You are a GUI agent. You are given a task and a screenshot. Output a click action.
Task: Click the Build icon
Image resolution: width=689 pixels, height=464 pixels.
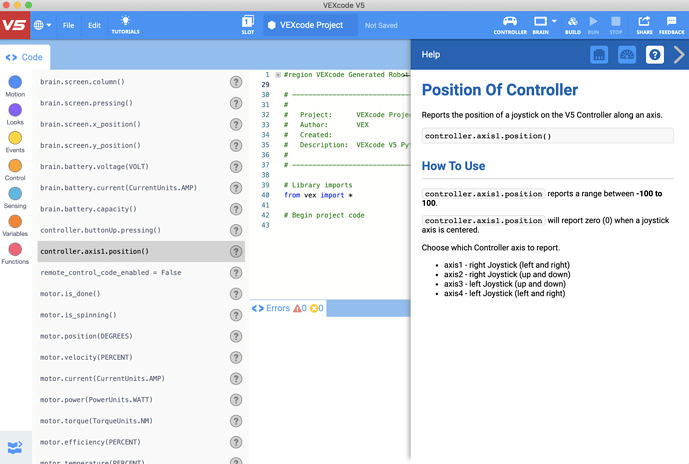tap(573, 22)
